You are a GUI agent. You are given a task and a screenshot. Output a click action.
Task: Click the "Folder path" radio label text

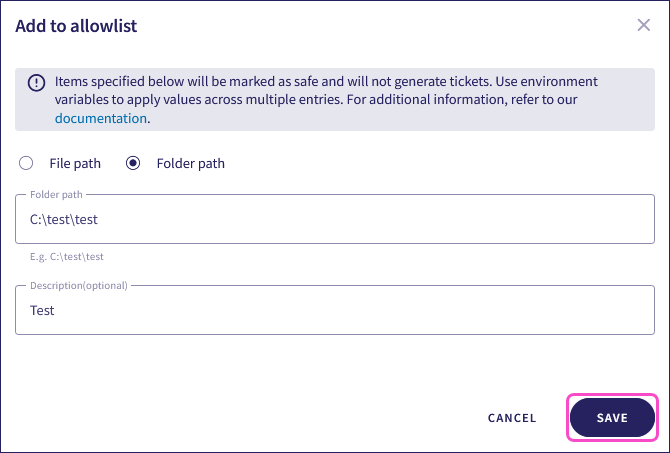[x=190, y=163]
